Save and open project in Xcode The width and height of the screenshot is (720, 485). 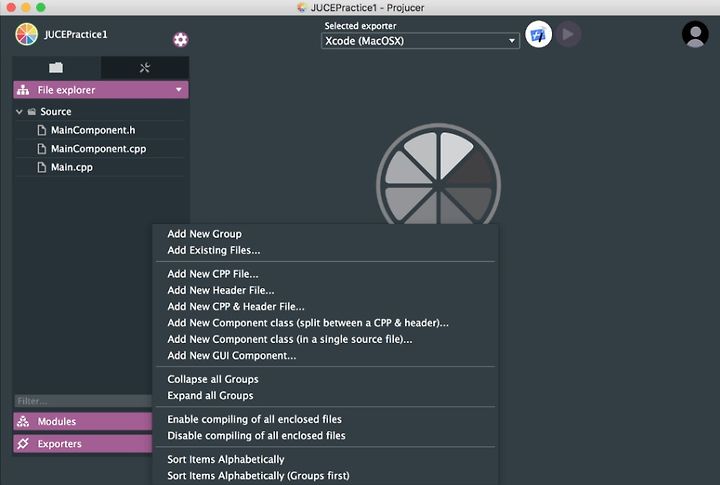pos(538,34)
